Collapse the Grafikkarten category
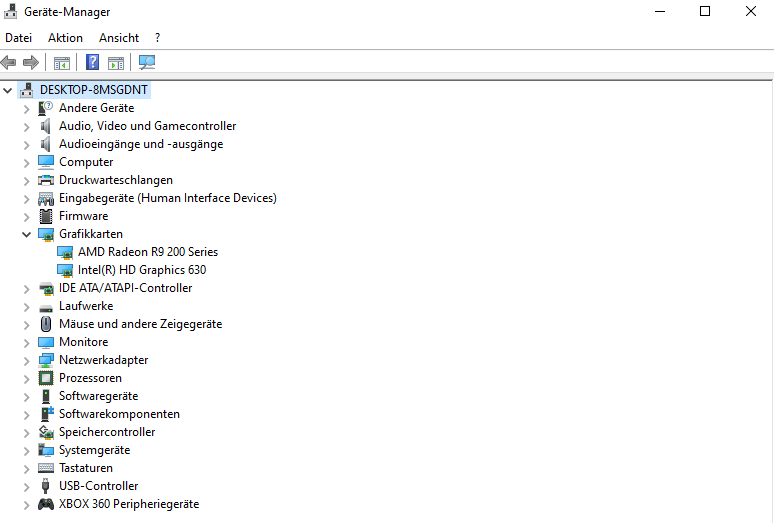This screenshot has height=523, width=774. [x=27, y=234]
